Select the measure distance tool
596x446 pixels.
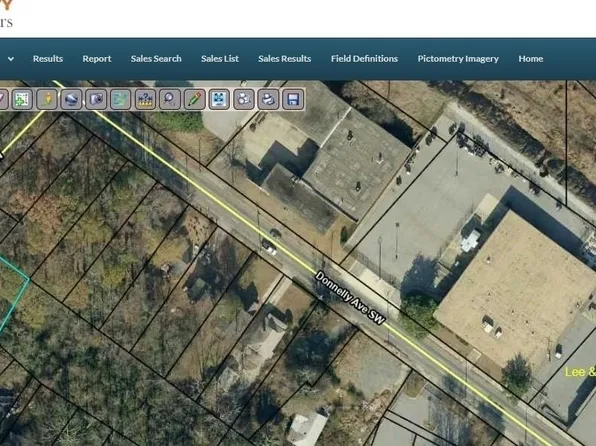145,100
